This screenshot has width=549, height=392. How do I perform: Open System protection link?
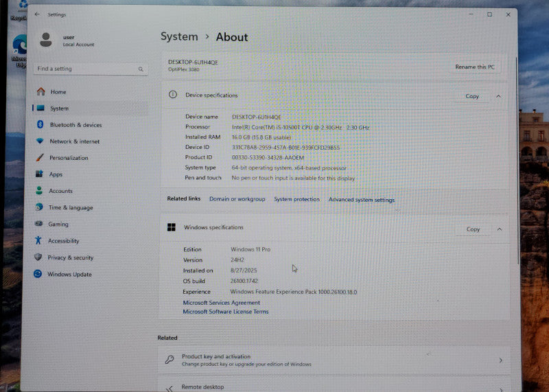296,199
